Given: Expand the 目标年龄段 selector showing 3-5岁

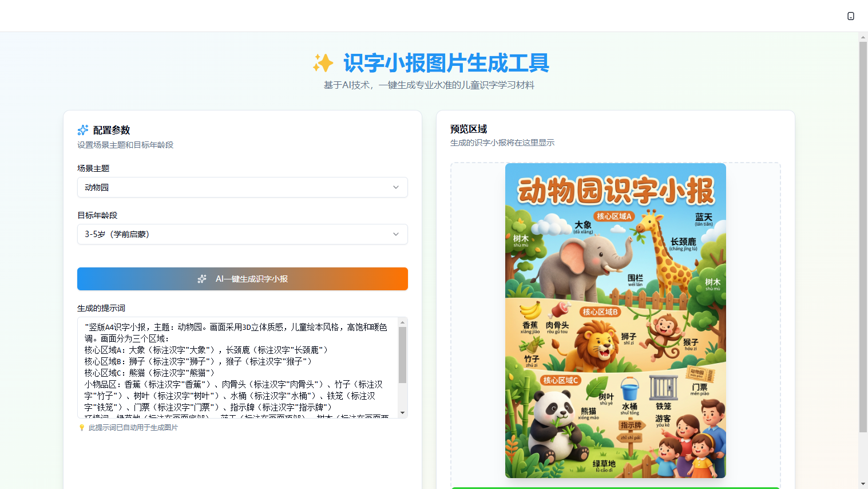Looking at the screenshot, I should coord(242,234).
